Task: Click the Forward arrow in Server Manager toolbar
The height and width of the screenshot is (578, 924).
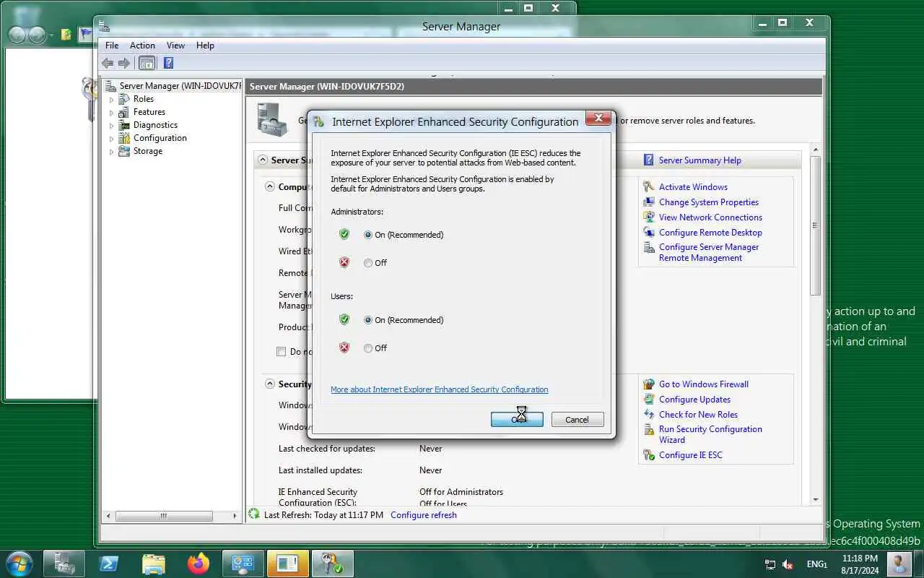Action: tap(124, 63)
